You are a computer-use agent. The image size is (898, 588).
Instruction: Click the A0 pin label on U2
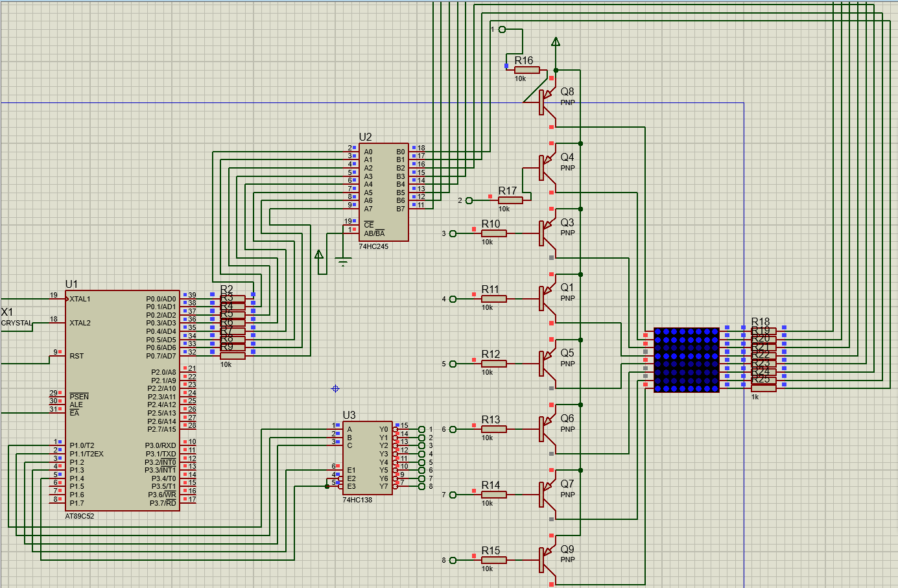368,152
